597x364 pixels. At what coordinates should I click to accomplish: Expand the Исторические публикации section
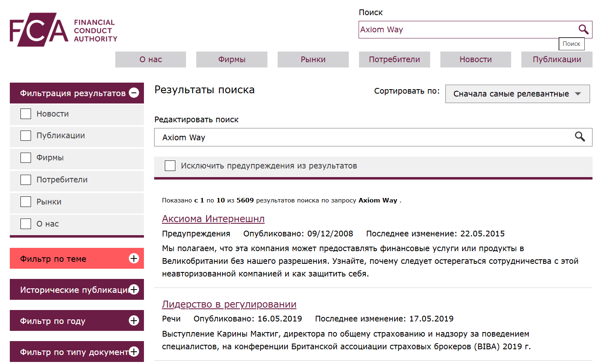point(134,289)
